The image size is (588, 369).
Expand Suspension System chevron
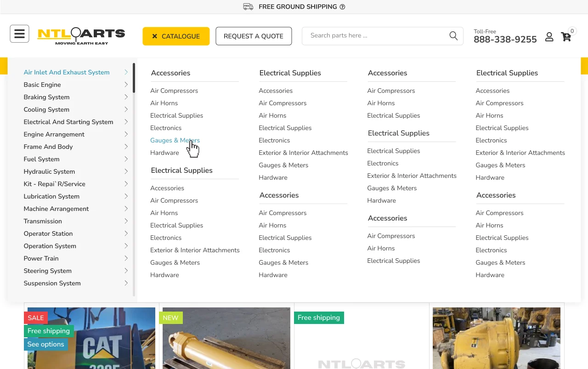click(x=126, y=283)
